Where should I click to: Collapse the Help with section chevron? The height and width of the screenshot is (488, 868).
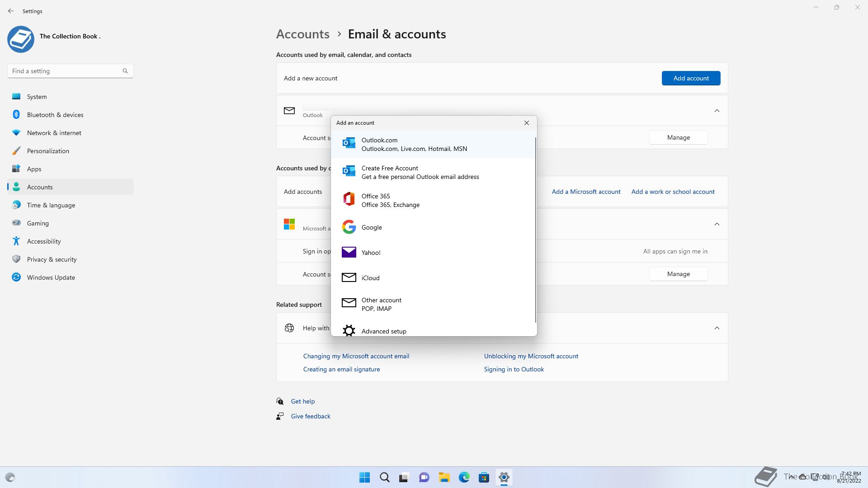pos(717,328)
